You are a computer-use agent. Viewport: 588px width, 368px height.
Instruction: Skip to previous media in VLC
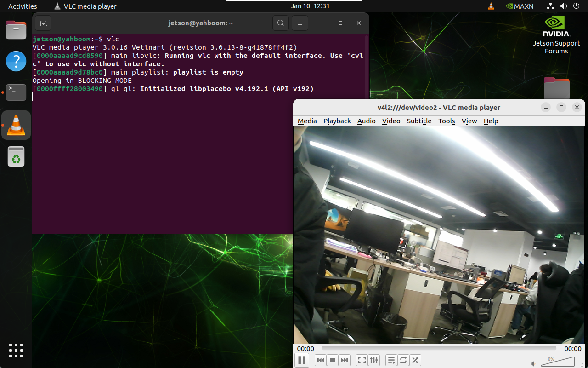tap(321, 360)
